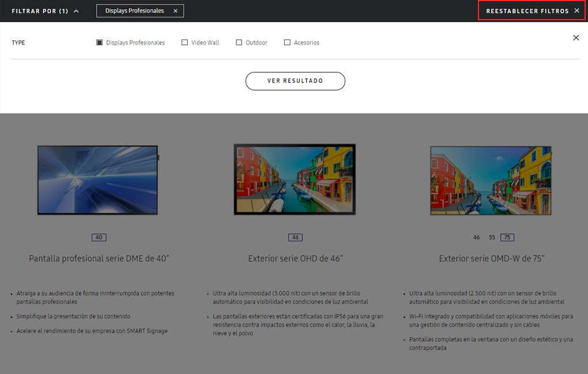Select size 40 under DME display

tap(99, 237)
